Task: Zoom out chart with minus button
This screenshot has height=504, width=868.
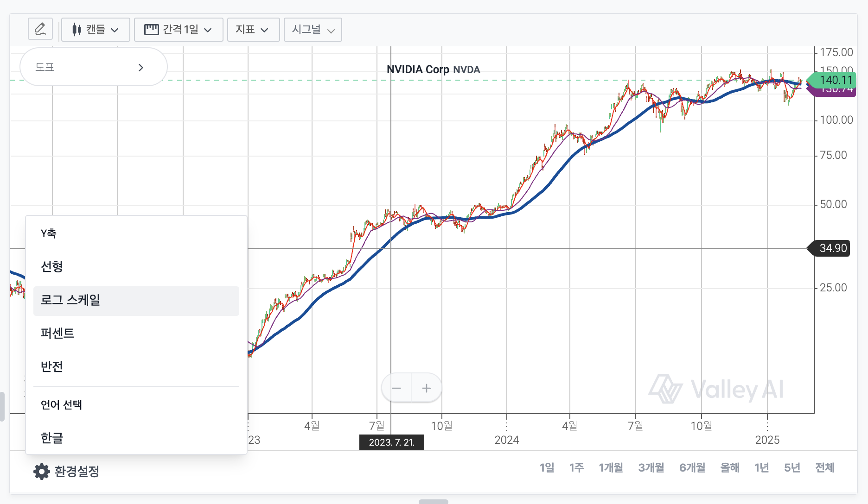Action: (x=396, y=388)
